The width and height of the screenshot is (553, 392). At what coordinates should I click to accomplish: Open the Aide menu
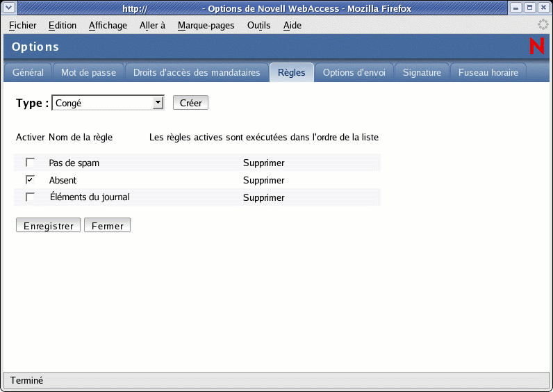[292, 26]
